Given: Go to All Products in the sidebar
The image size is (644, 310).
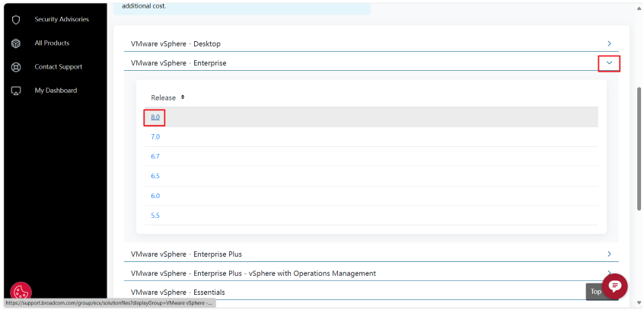Looking at the screenshot, I should coord(52,43).
